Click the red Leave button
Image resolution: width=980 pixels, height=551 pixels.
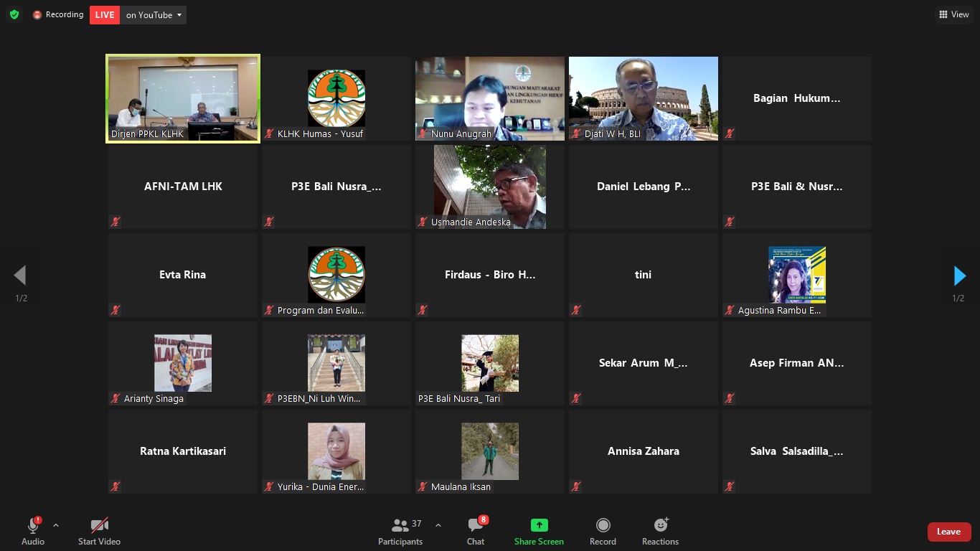coord(948,532)
